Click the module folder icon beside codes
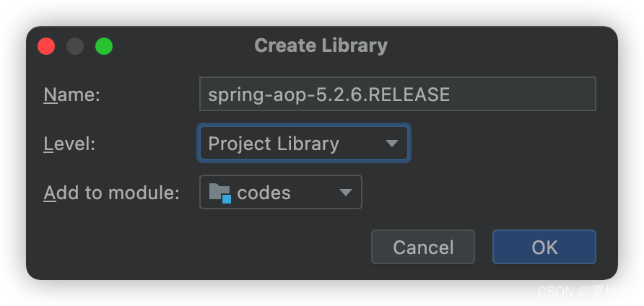 tap(220, 193)
